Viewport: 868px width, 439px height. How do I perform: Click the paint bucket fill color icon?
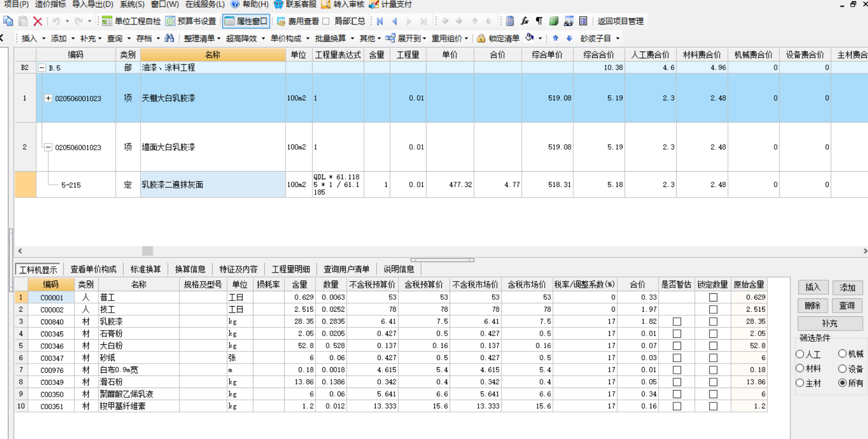pyautogui.click(x=530, y=38)
